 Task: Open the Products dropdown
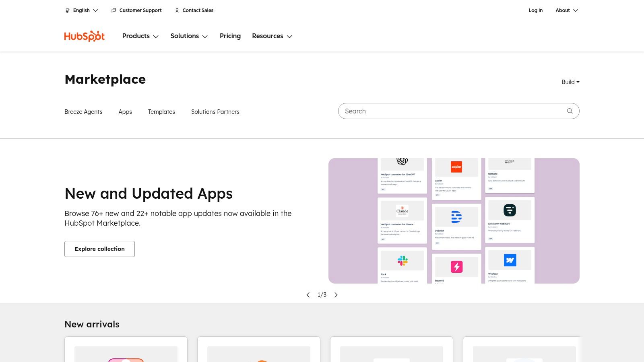click(140, 36)
